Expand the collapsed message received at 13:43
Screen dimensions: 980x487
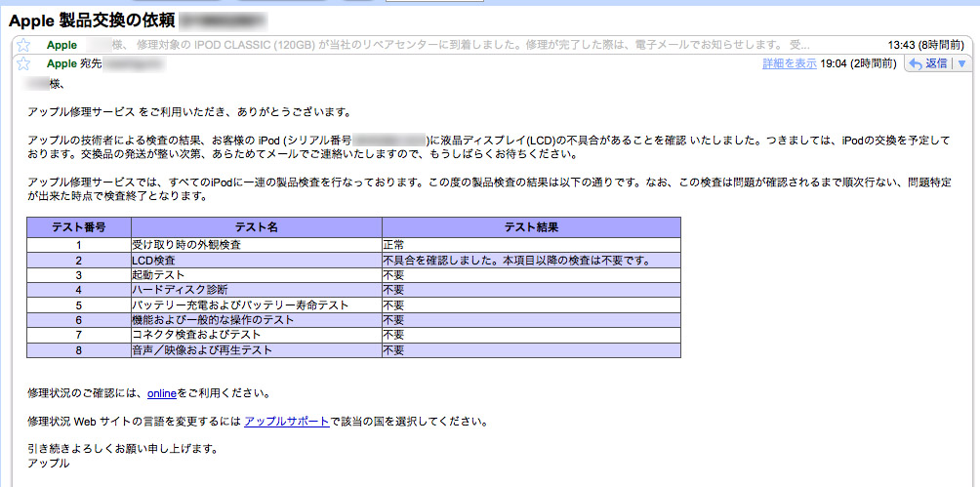(x=491, y=45)
